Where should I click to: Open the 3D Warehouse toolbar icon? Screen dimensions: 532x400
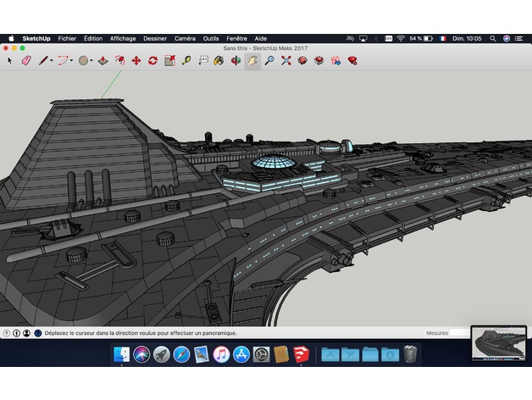pos(302,61)
